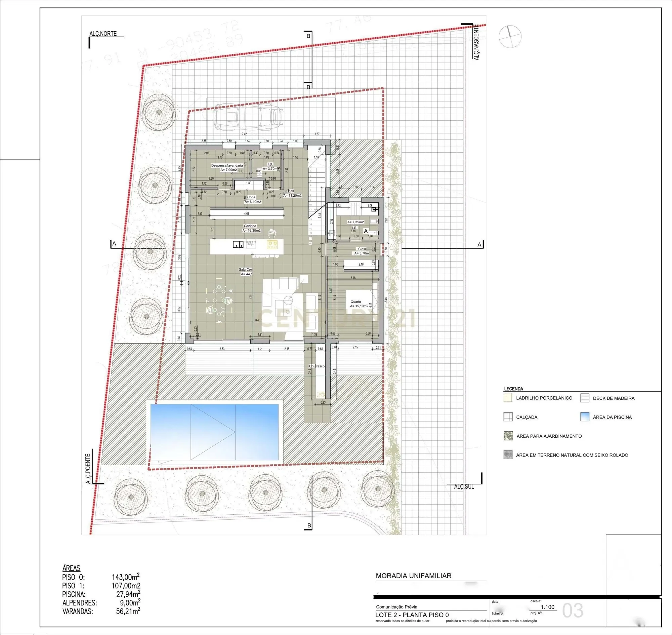Click the 'LEGENDA' heading
This screenshot has height=635, width=672.
(513, 389)
